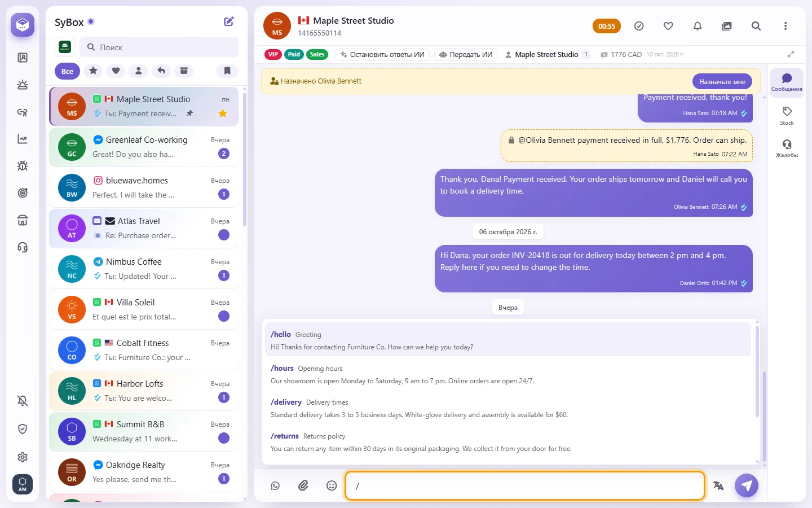Viewport: 812px width, 508px height.
Task: Open the three-dot more options menu
Action: 785,26
